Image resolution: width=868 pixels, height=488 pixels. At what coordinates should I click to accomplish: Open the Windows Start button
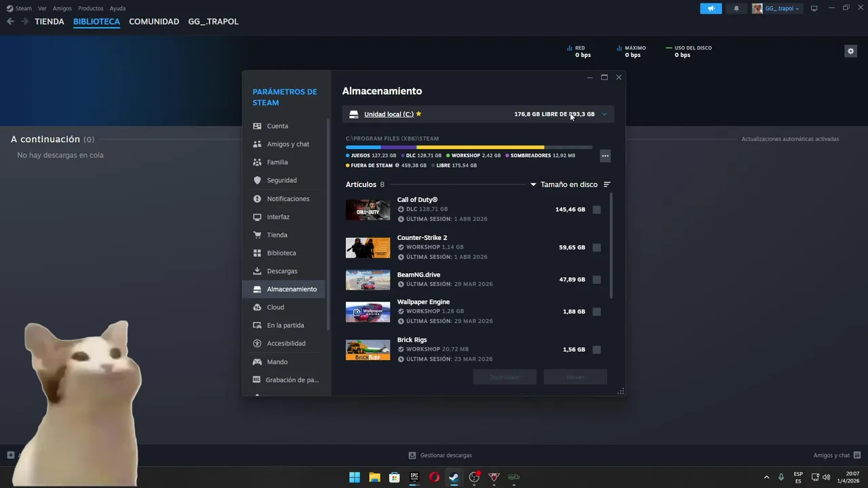point(355,477)
